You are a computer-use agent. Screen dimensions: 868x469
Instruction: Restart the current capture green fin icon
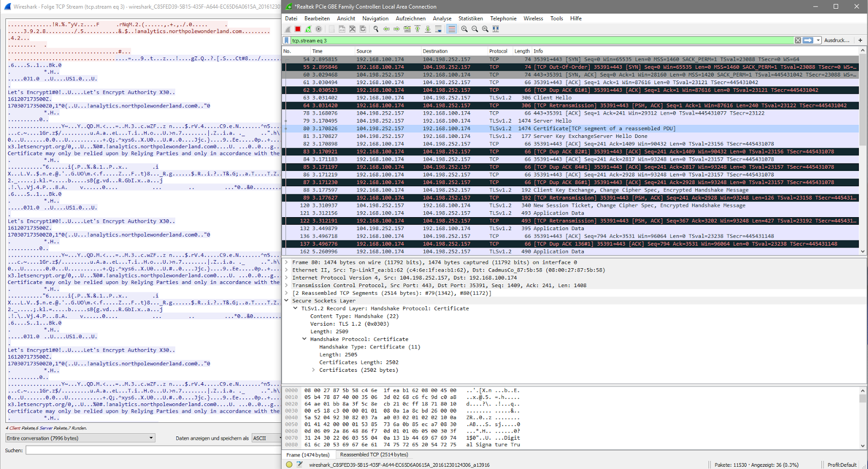coord(308,29)
